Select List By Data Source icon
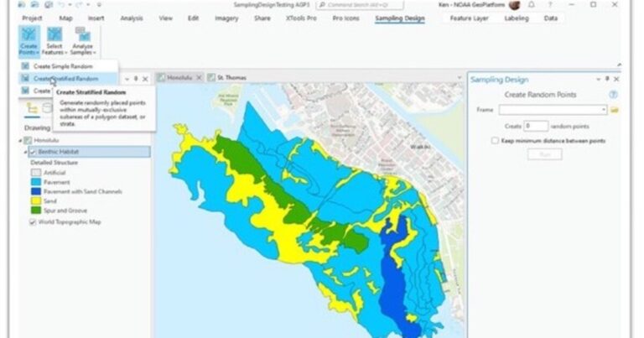This screenshot has width=644, height=338. (x=48, y=108)
